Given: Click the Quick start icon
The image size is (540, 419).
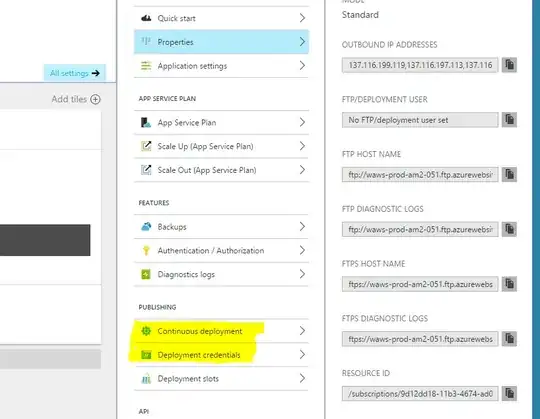Looking at the screenshot, I should [146, 18].
